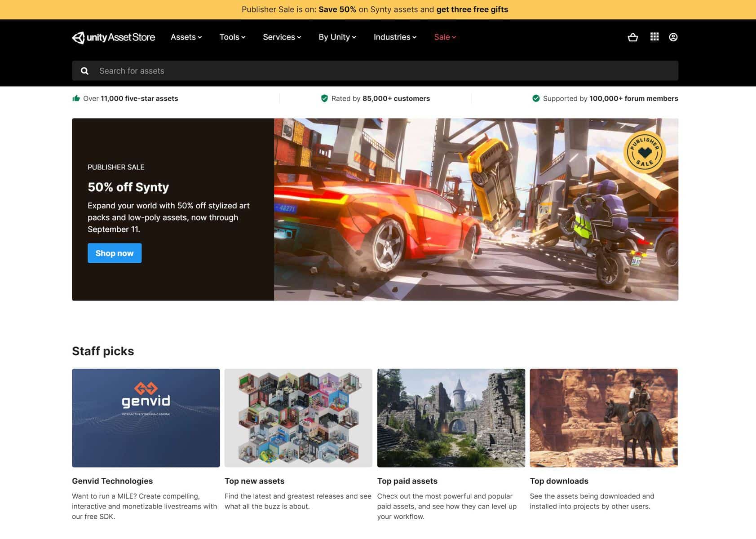Open the shopping cart
The height and width of the screenshot is (539, 756).
click(632, 37)
